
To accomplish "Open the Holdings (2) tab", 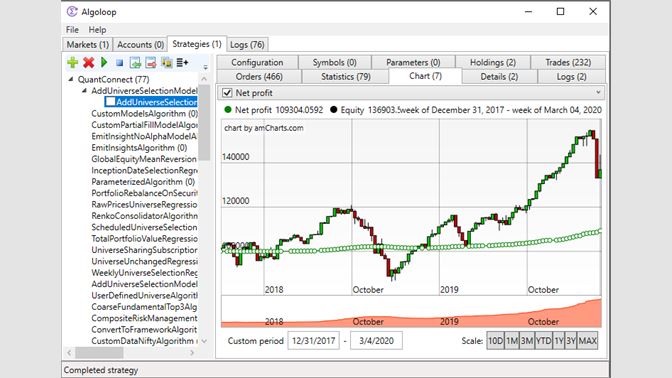I will (x=493, y=63).
